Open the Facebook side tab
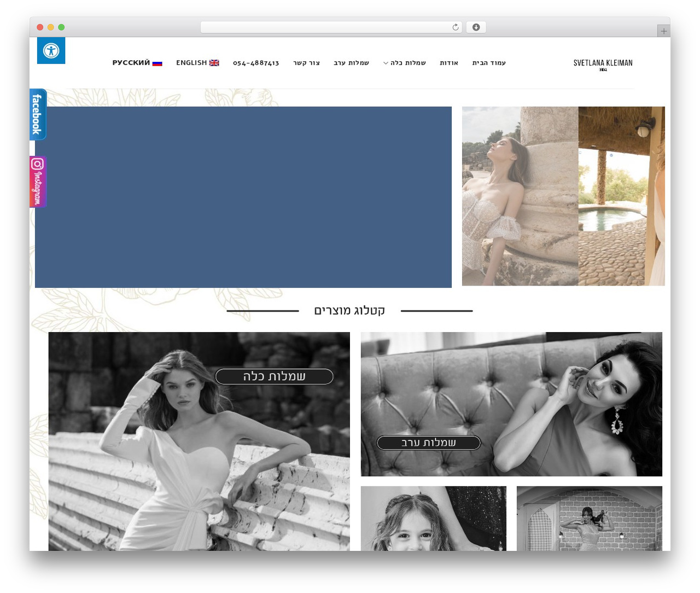This screenshot has height=593, width=700. pyautogui.click(x=38, y=114)
